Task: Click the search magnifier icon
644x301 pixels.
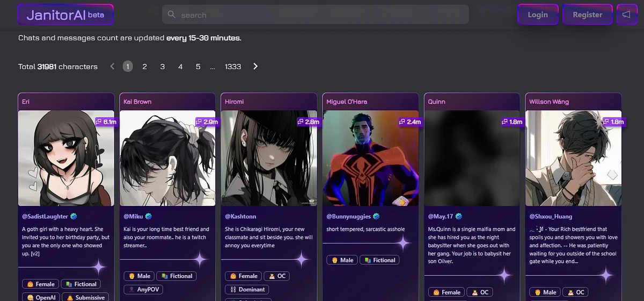Action: pyautogui.click(x=172, y=15)
